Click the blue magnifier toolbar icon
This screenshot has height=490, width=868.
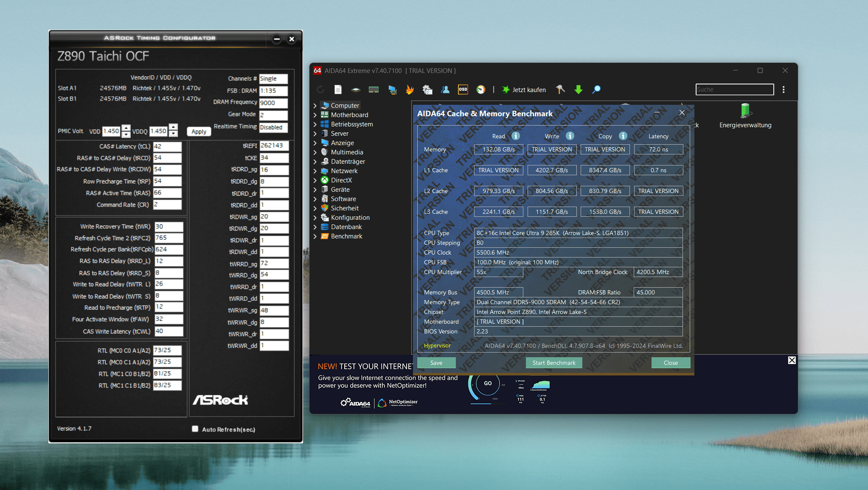[596, 90]
